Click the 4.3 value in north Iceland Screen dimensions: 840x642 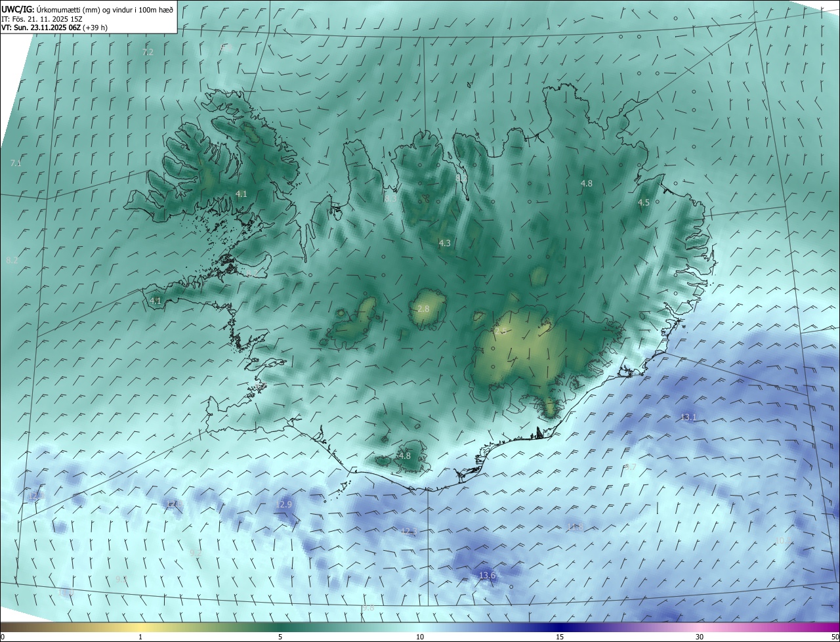(x=445, y=243)
